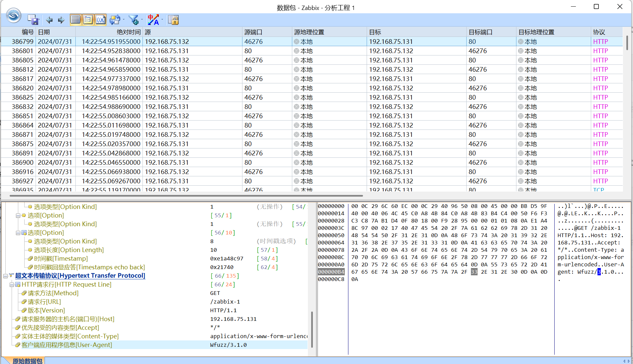Select packet row number 386801
Viewport: 633px width, 364px height.
[x=312, y=51]
